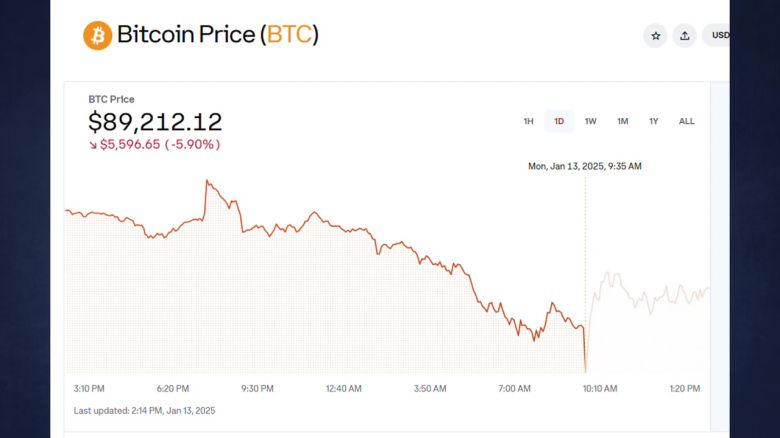Click the orange Bitcoin logo icon
The width and height of the screenshot is (780, 438).
97,35
